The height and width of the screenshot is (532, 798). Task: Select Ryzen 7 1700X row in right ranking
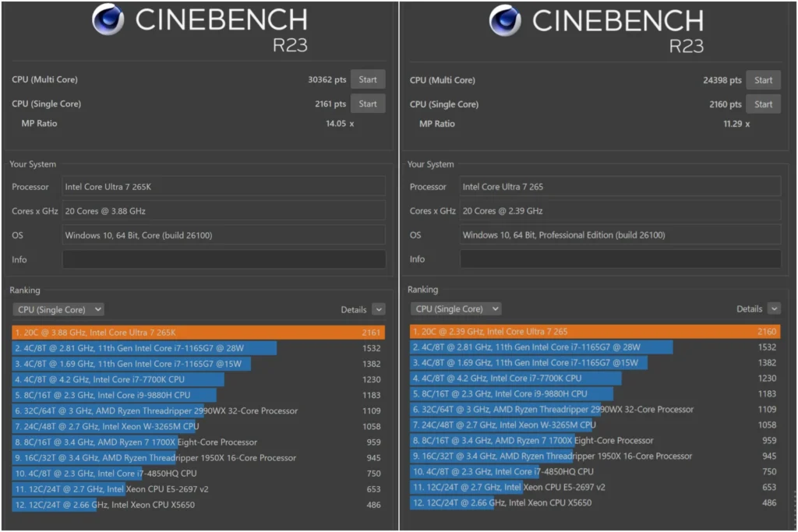point(595,440)
